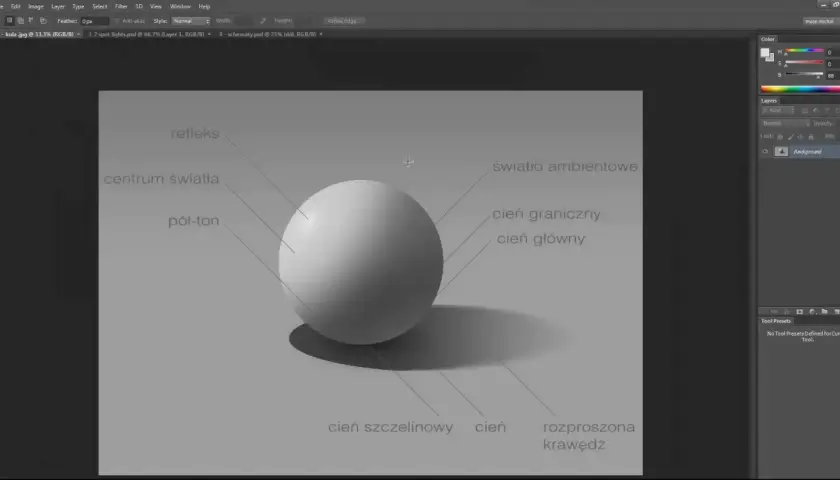This screenshot has height=480, width=840.
Task: Click the layer styles fx icon
Action: 787,311
